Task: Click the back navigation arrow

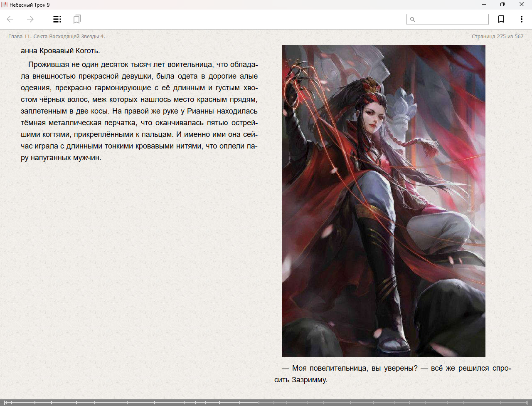Action: [x=10, y=19]
